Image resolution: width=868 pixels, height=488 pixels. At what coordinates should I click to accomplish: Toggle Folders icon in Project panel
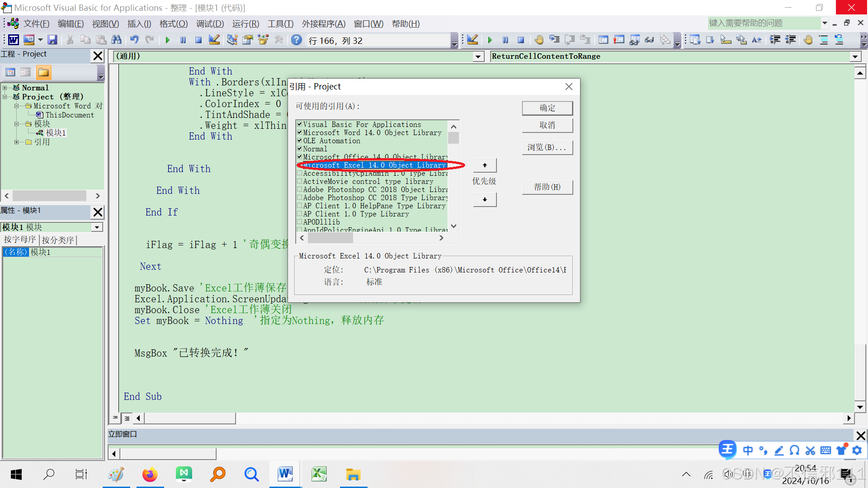pos(43,72)
